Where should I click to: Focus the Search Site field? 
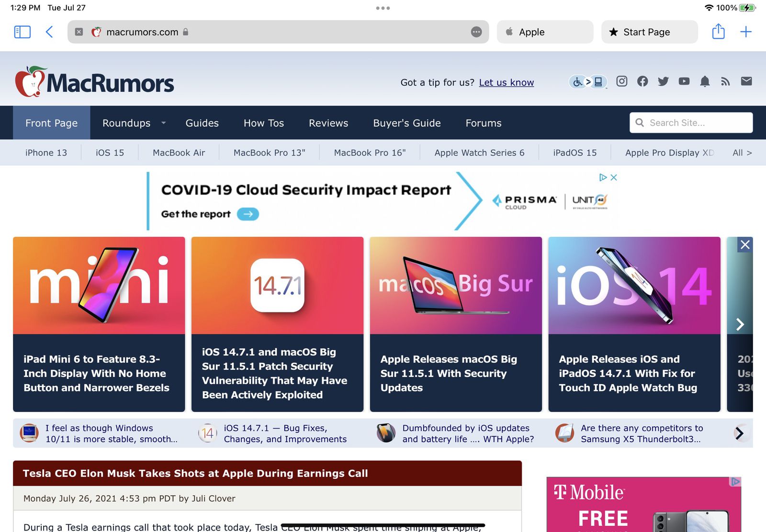coord(691,123)
